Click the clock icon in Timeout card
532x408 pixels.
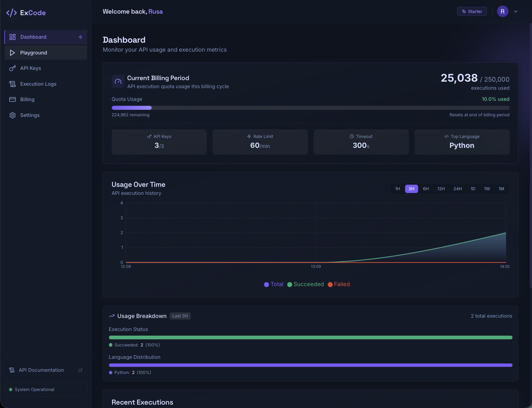(x=352, y=136)
